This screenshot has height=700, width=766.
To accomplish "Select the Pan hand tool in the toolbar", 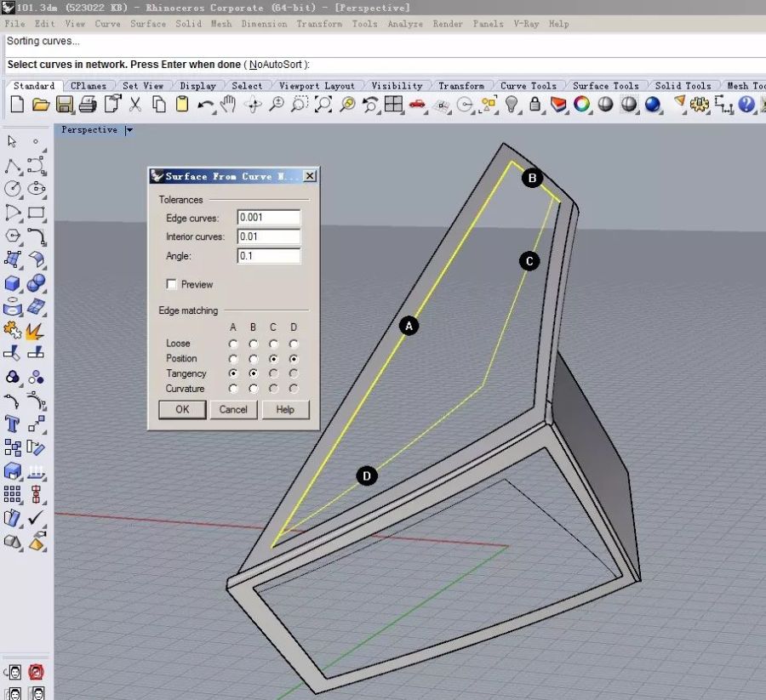I will pos(228,105).
